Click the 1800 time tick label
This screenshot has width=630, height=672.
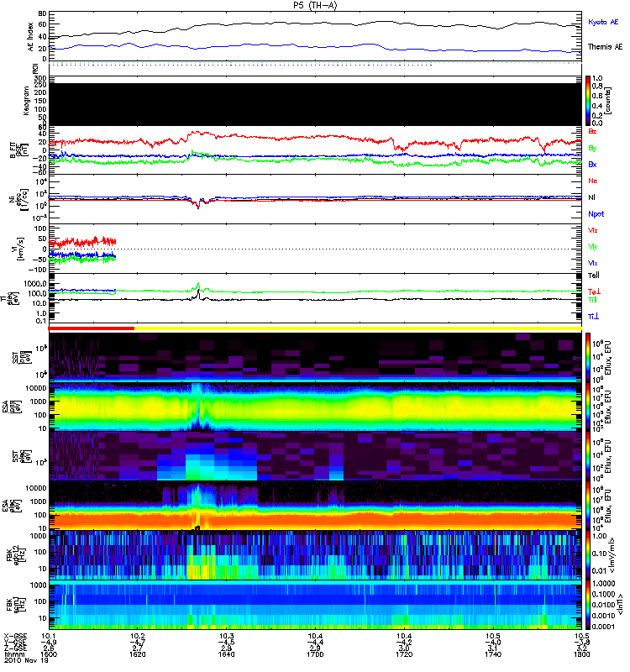[581, 654]
